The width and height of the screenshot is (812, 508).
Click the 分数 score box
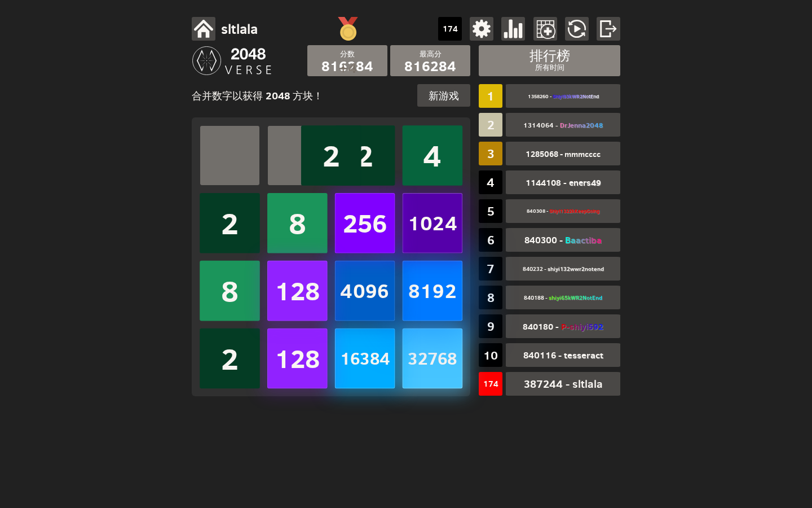[347, 60]
